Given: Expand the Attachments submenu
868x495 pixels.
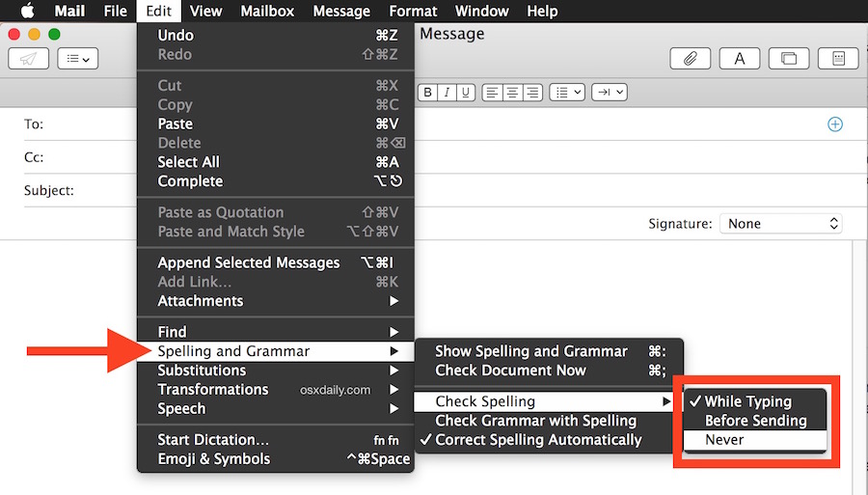Looking at the screenshot, I should pos(276,301).
